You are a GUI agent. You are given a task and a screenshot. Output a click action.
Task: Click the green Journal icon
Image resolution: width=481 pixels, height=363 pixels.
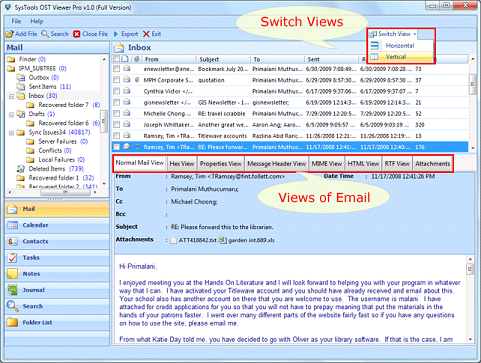[12, 290]
